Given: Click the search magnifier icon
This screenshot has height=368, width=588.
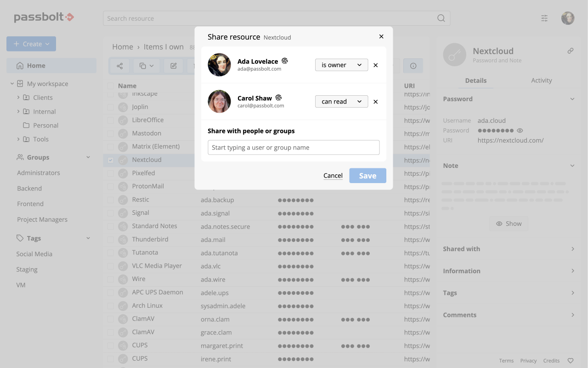Looking at the screenshot, I should (x=441, y=18).
